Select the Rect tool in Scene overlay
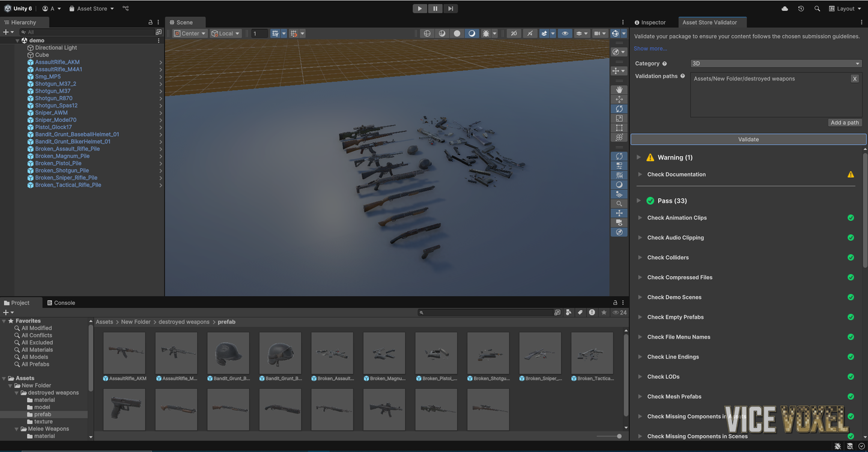 pos(619,128)
